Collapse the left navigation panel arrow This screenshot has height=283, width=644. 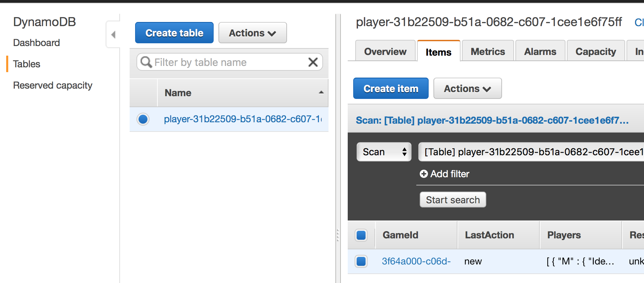coord(113,34)
